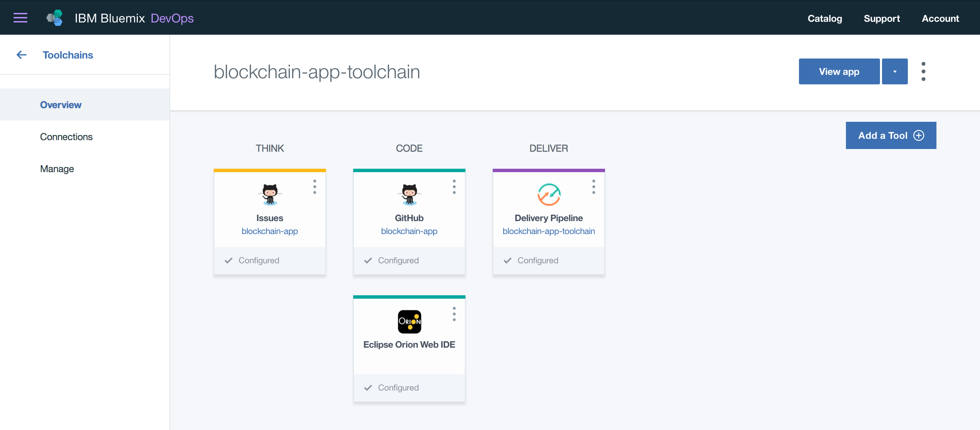This screenshot has width=980, height=430.
Task: Open Catalog from the top navigation
Action: pos(824,18)
